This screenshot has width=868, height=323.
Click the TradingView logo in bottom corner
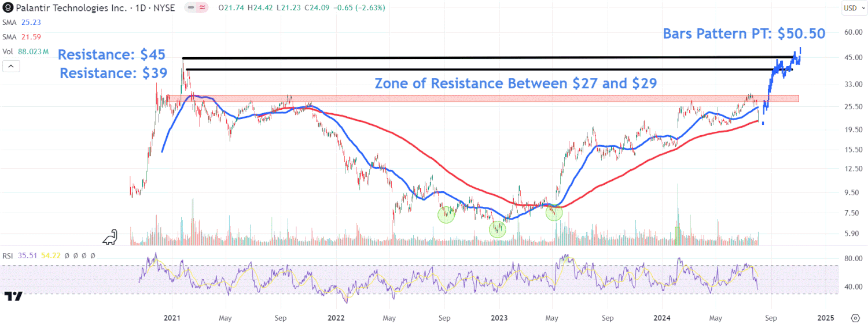[x=13, y=296]
